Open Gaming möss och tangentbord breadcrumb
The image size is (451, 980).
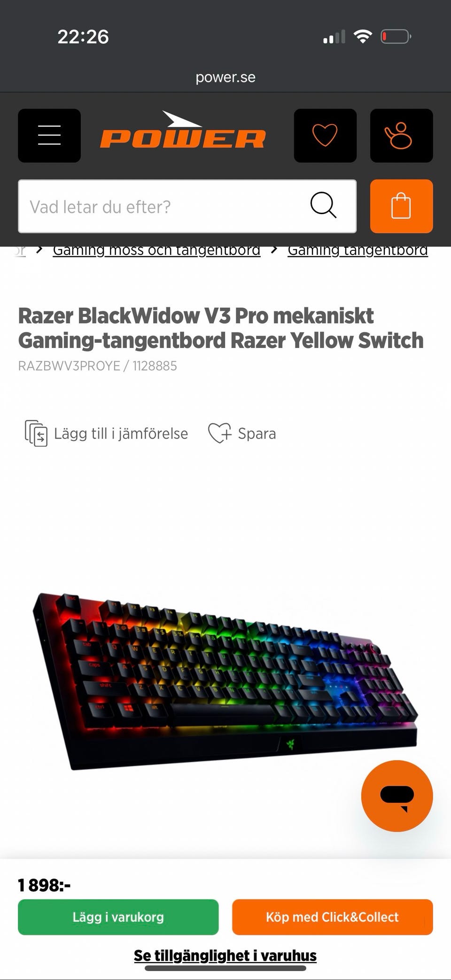156,250
